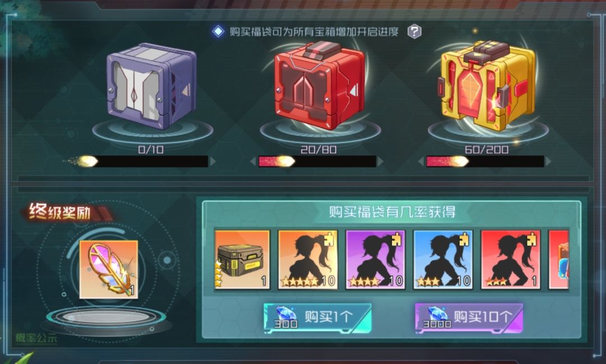Screen dimensions: 606x364
Task: Open the red treasure chest
Action: [320, 85]
